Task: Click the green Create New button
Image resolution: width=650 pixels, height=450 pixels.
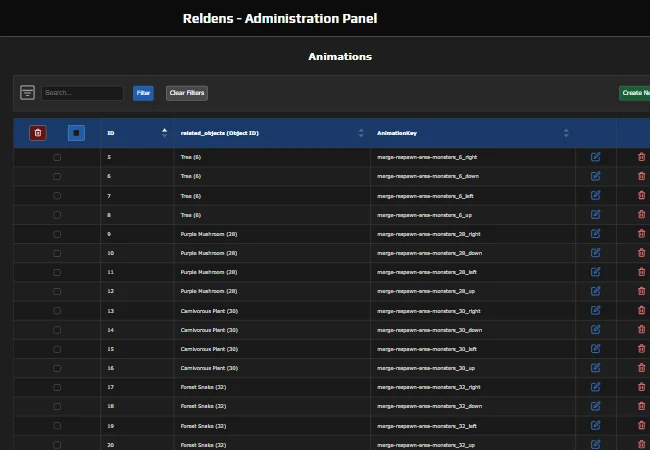Action: (635, 93)
